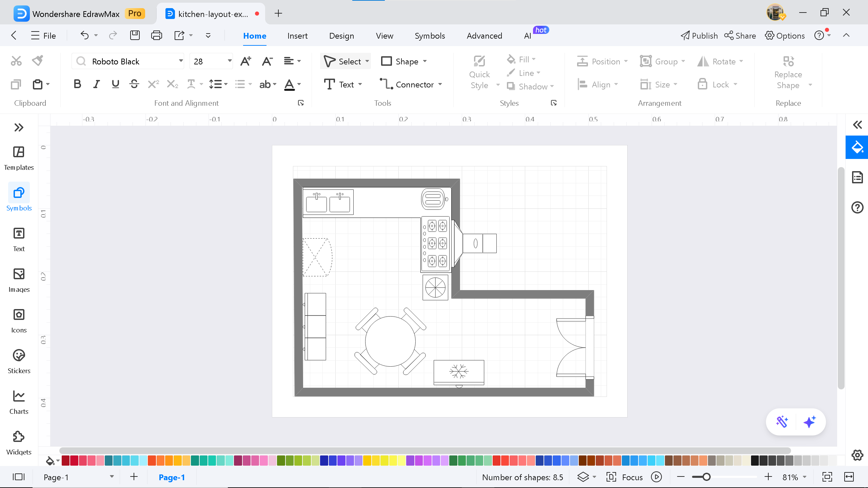Toggle Strikethrough formatting
This screenshot has height=488, width=868.
[x=134, y=84]
